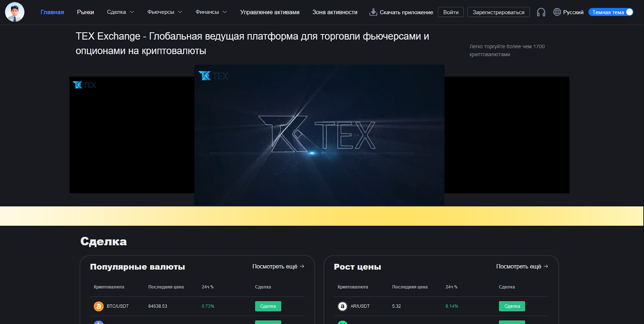Screen dimensions: 644x324
Task: Click Сделка column header in Популярные валюты table
Action: pyautogui.click(x=263, y=287)
